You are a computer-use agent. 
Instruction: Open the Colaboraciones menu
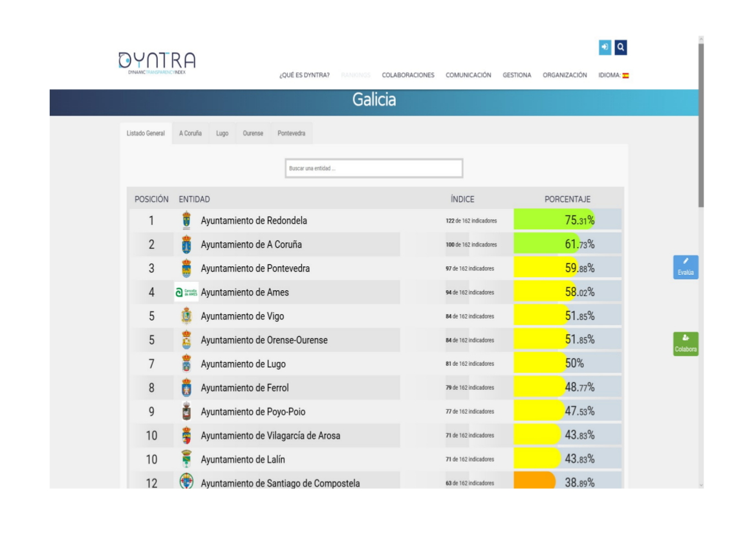tap(408, 75)
